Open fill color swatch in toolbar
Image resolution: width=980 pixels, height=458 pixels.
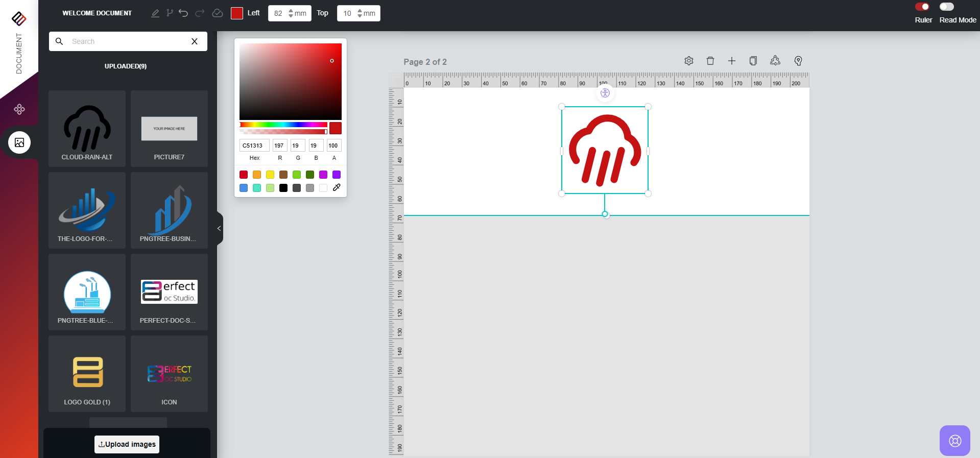point(237,13)
